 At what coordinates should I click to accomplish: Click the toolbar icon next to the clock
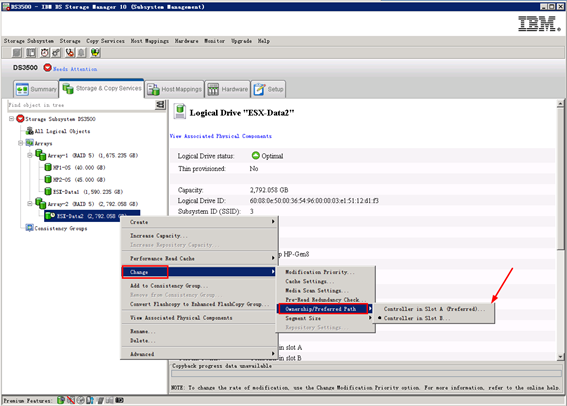tap(56, 53)
